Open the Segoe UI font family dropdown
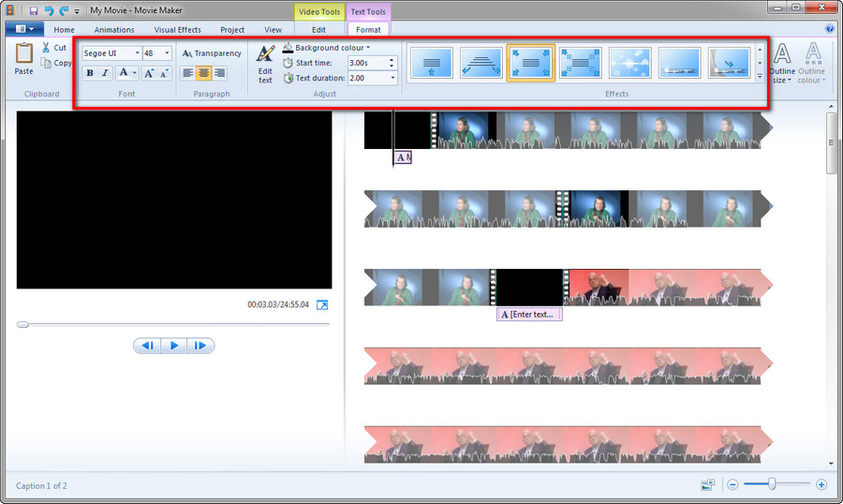Viewport: 843px width, 504px height. (x=137, y=52)
